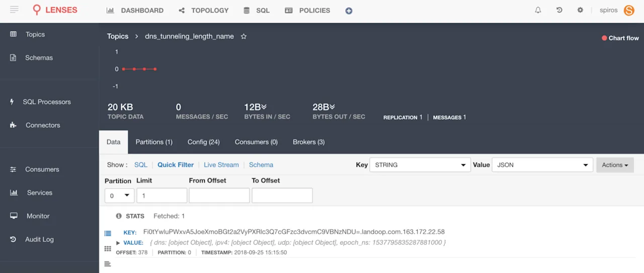Screen dimensions: 644x273
Task: Switch to the Partitions (1) tab
Action: pos(154,142)
